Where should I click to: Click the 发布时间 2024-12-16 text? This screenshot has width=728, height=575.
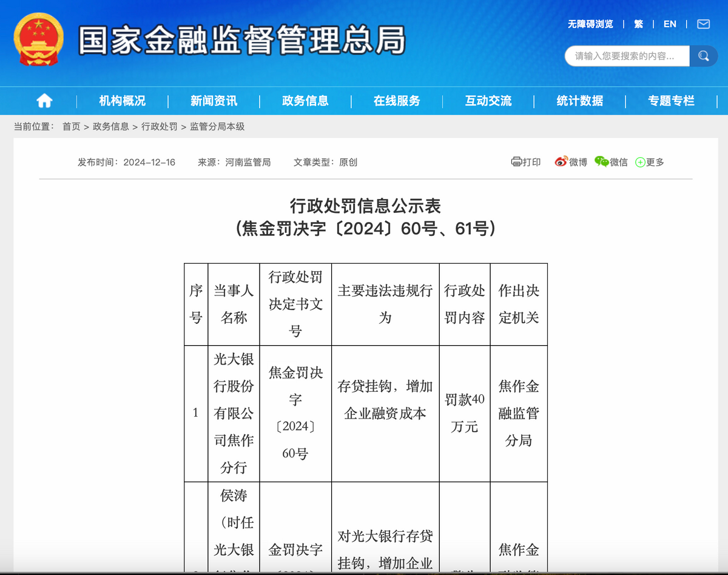126,162
